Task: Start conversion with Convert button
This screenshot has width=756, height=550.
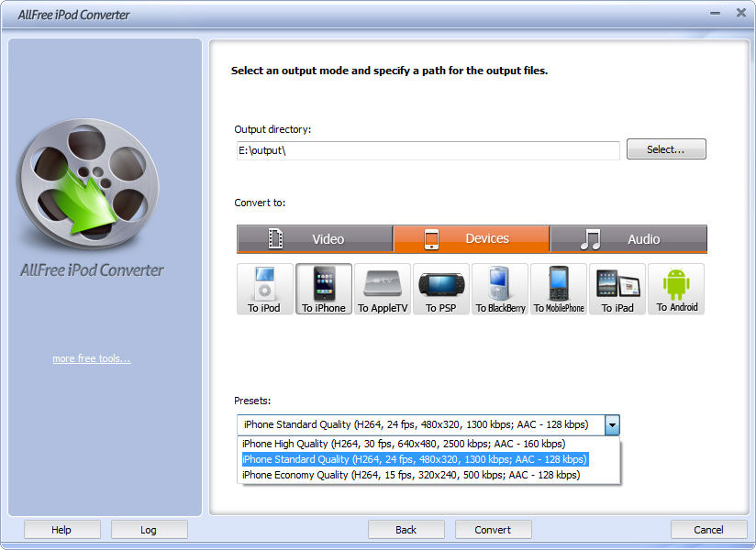Action: coord(493,530)
